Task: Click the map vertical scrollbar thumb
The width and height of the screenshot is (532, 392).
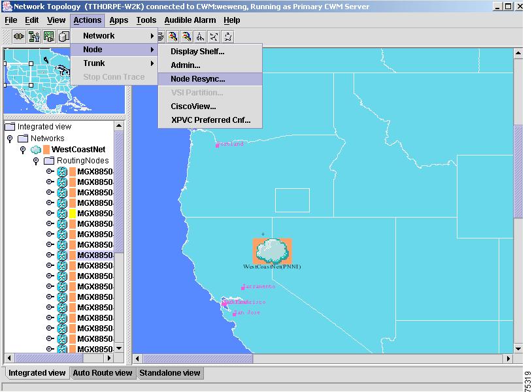Action: (x=518, y=172)
